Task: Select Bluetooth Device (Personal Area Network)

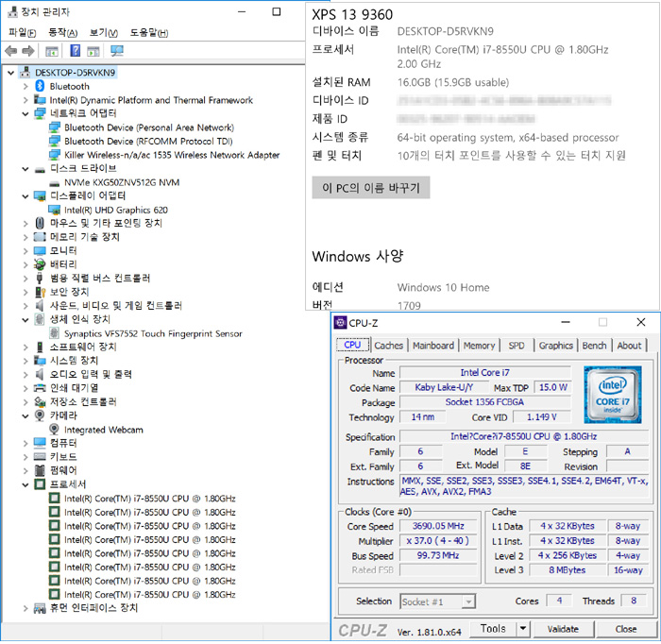Action: click(149, 127)
